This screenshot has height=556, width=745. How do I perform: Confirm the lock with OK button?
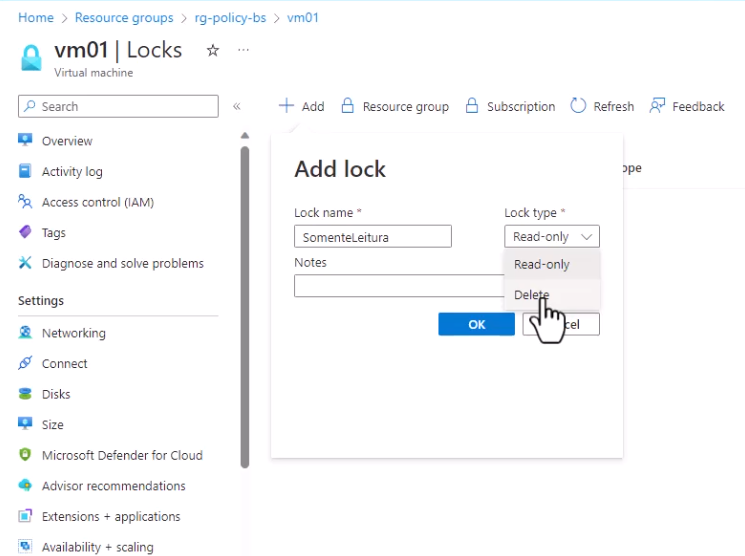pos(476,324)
